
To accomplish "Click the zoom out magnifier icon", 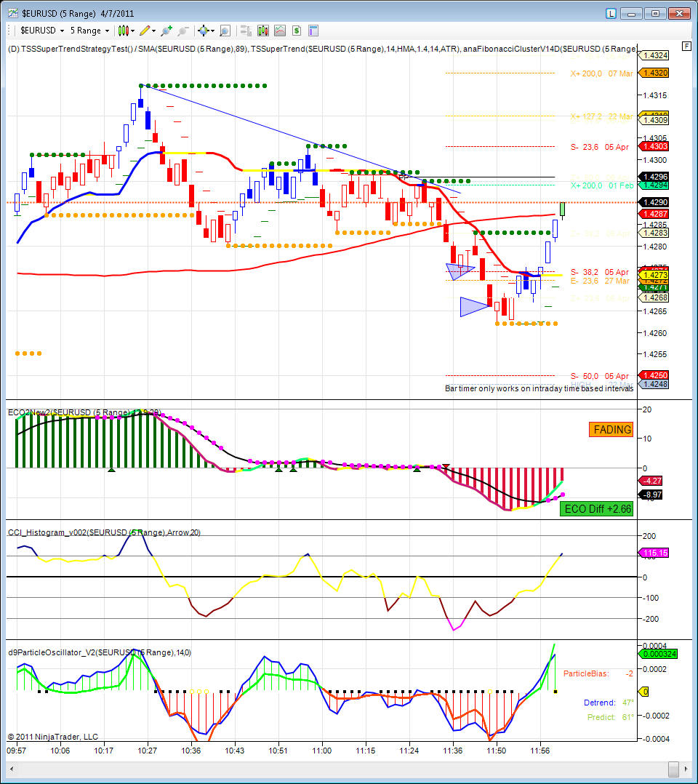I will [x=183, y=31].
